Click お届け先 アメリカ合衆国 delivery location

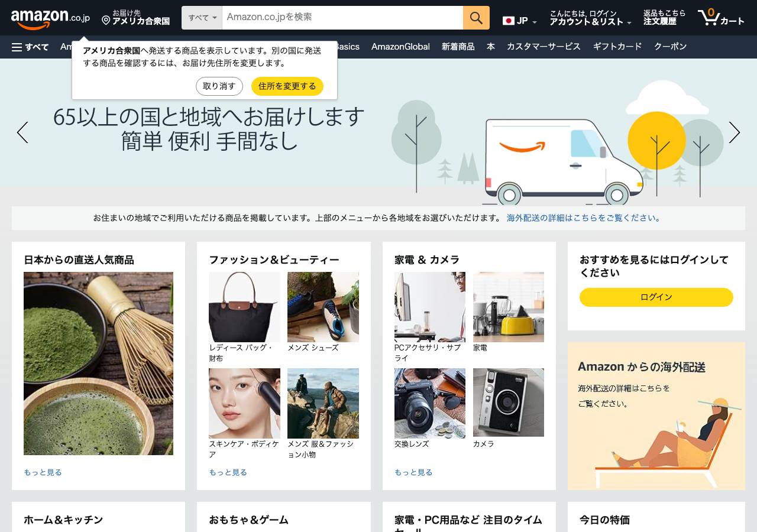click(135, 18)
